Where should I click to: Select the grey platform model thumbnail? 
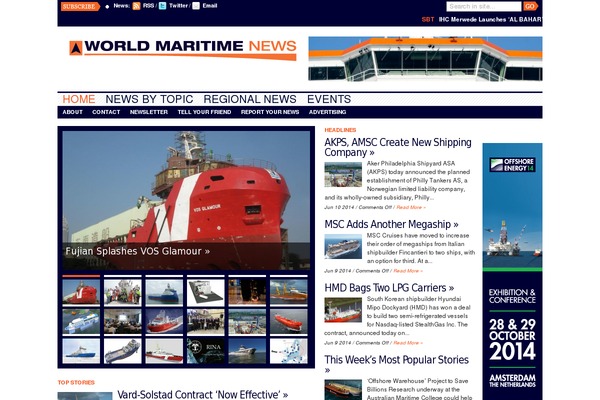205,292
